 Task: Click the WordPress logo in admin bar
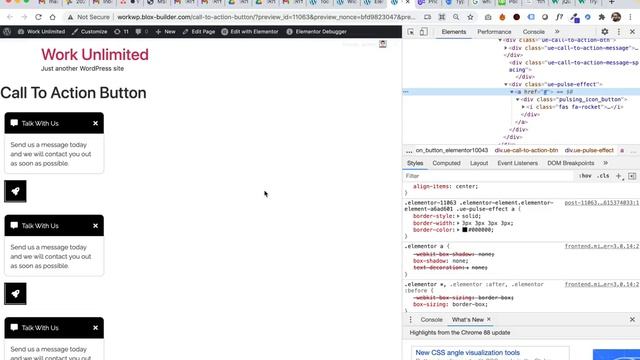tap(7, 31)
